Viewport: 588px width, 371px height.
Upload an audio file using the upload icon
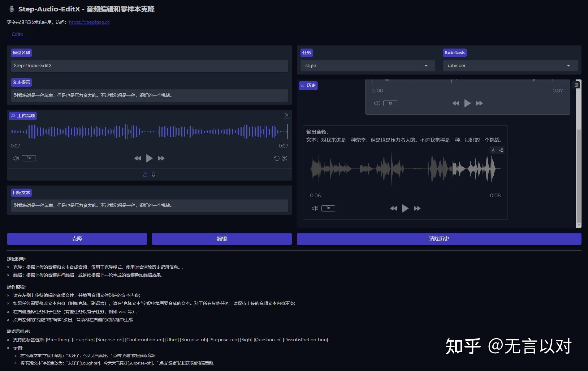[145, 174]
